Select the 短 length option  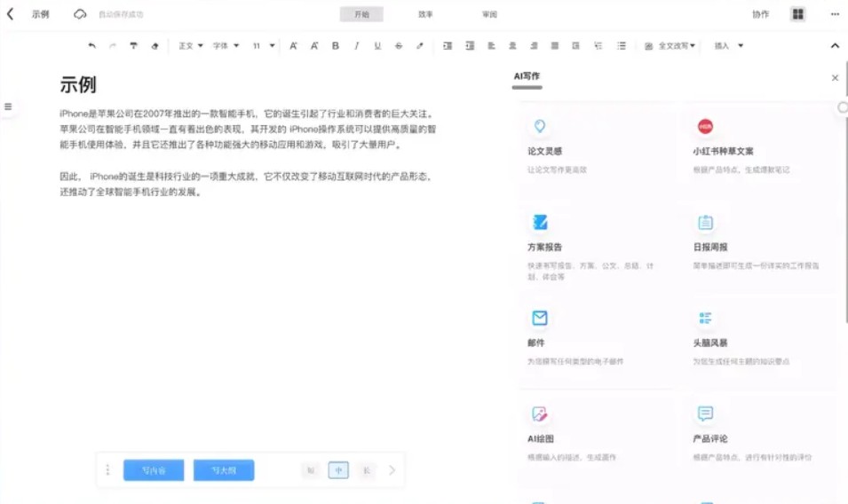point(311,470)
